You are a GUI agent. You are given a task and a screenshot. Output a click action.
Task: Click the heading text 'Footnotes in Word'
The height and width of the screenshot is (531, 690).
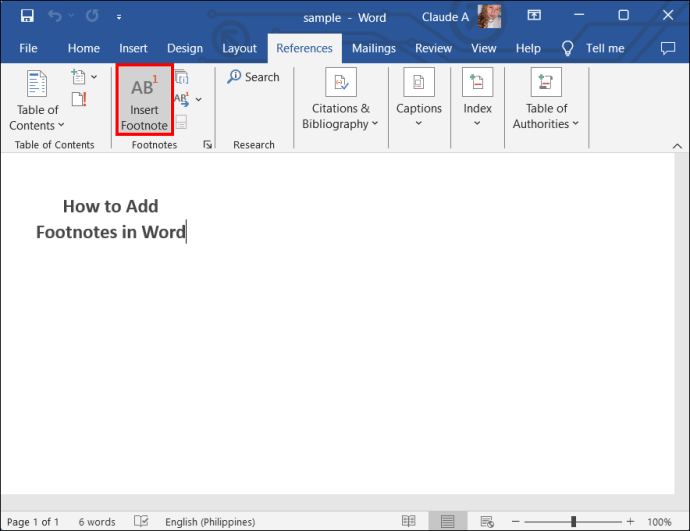(110, 232)
